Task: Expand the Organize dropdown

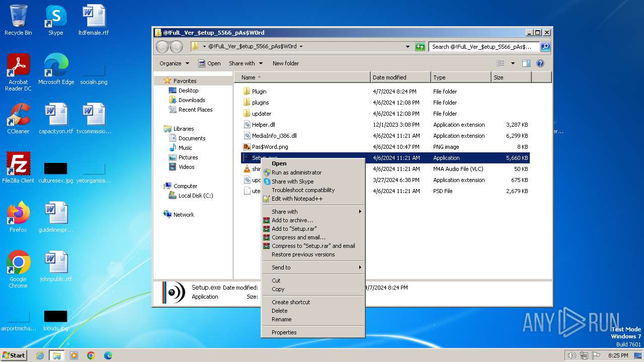Action: (x=175, y=63)
